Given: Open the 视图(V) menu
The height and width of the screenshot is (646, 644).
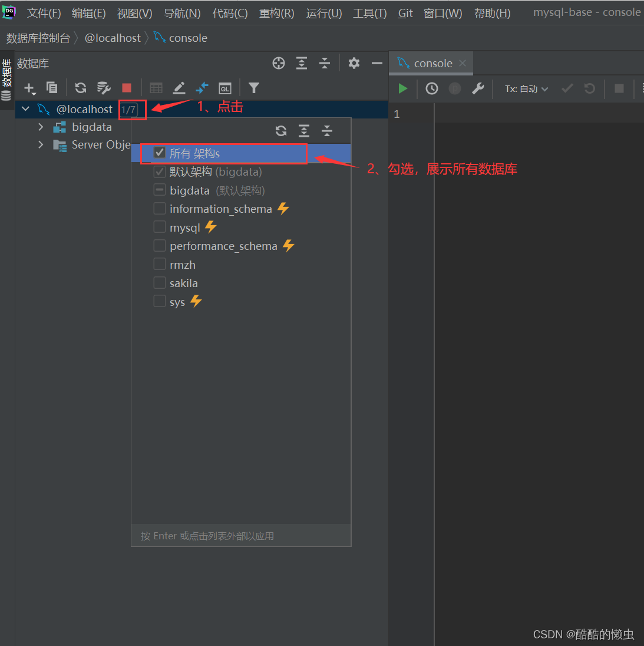Looking at the screenshot, I should click(x=134, y=14).
